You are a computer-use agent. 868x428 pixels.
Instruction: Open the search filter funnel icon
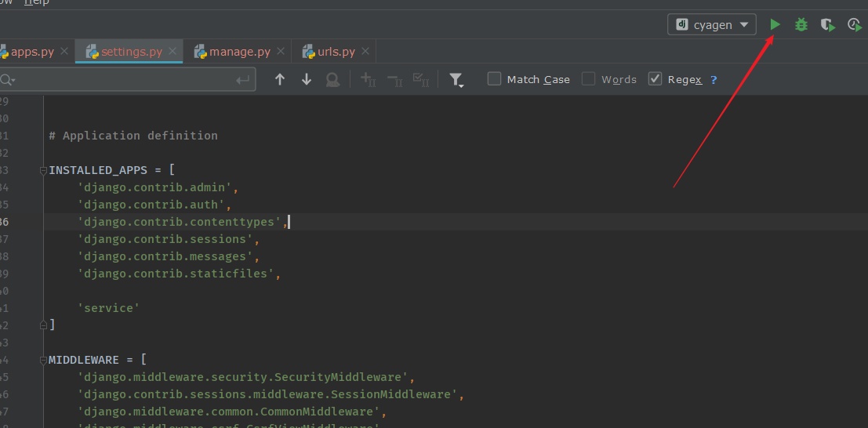[456, 80]
